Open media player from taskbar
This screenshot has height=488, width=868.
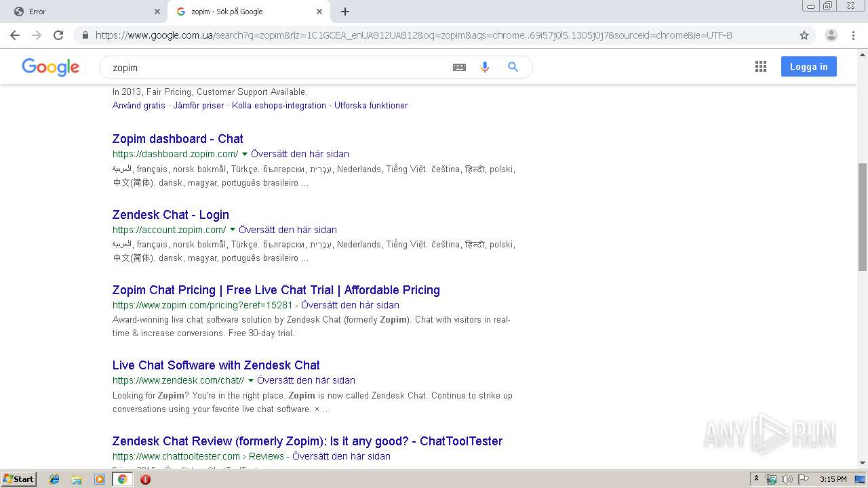pyautogui.click(x=100, y=479)
